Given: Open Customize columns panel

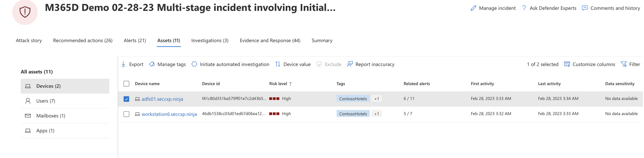Looking at the screenshot, I should pos(590,64).
